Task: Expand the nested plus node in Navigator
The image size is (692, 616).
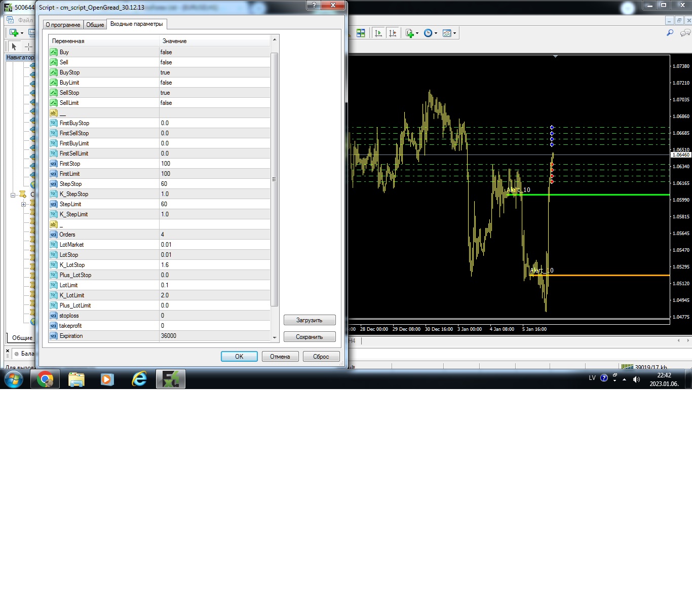Action: tap(23, 205)
